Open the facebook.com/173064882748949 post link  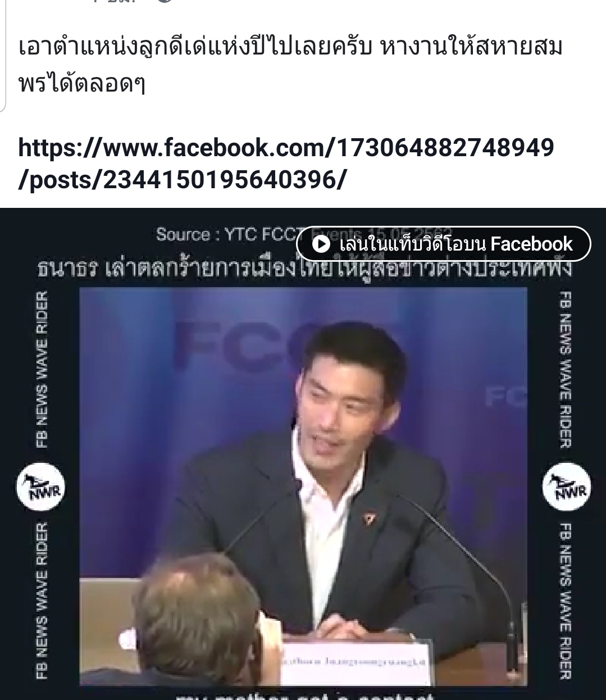[x=286, y=148]
